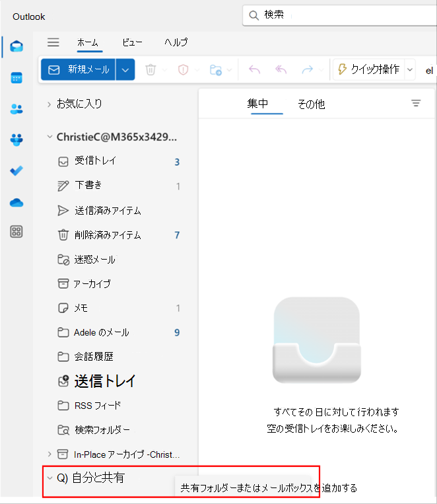Click the Report shield icon

point(183,69)
